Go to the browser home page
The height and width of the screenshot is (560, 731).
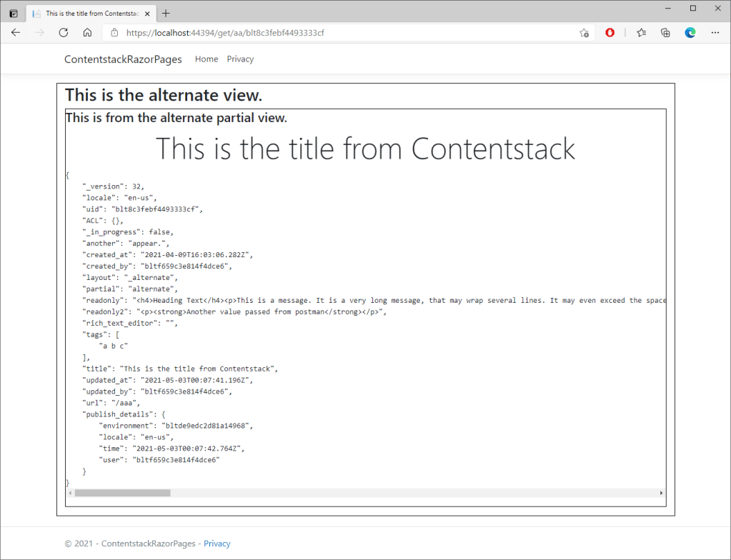point(87,32)
